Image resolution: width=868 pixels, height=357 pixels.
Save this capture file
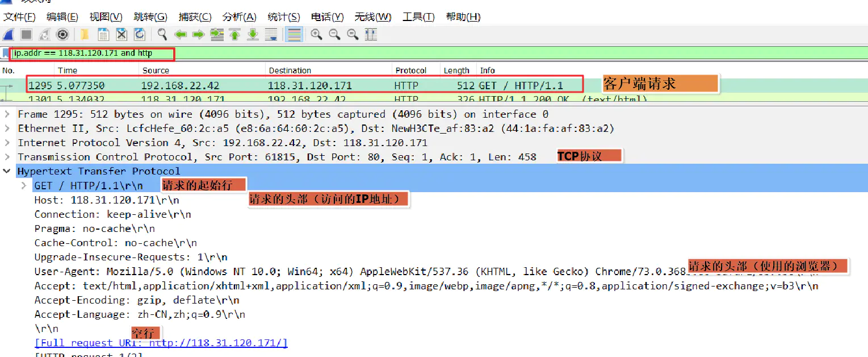(x=103, y=35)
